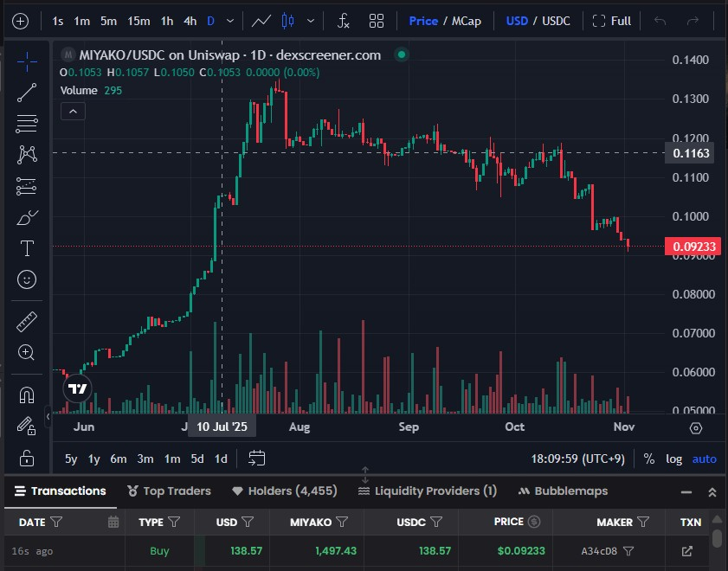The width and height of the screenshot is (728, 571).
Task: Activate the zoom in tool
Action: [x=27, y=352]
